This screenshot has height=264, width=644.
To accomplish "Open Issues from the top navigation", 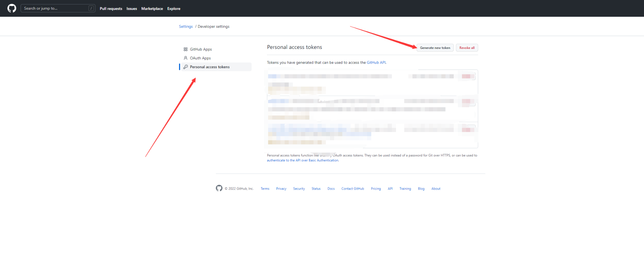I will click(132, 9).
